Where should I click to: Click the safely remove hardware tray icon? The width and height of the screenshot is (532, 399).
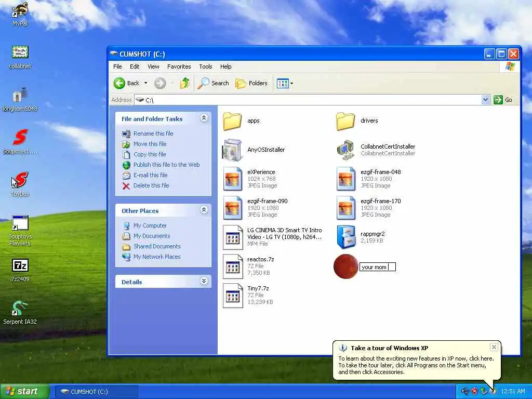[484, 392]
